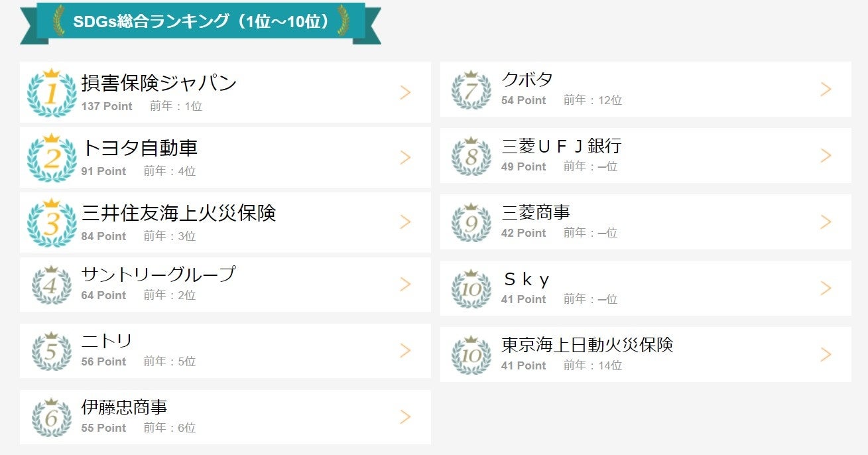Open the トヨタ自動車 chevron arrow
868x455 pixels.
405,158
